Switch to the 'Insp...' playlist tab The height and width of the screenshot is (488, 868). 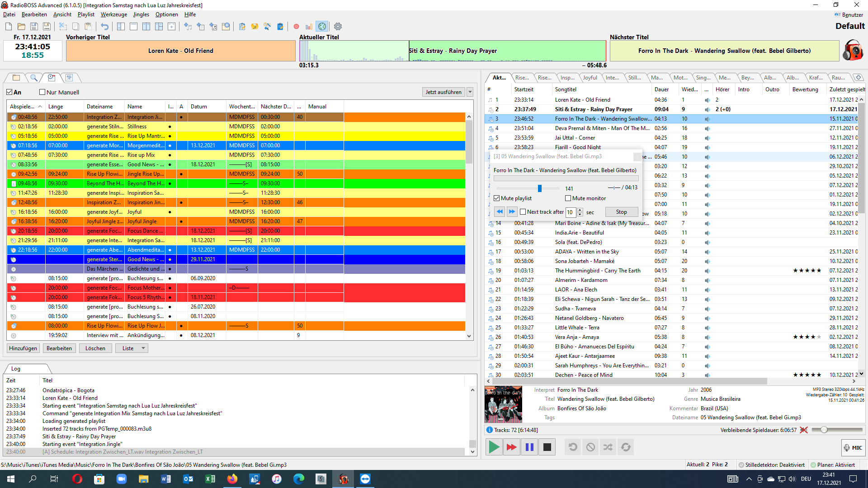tap(567, 78)
